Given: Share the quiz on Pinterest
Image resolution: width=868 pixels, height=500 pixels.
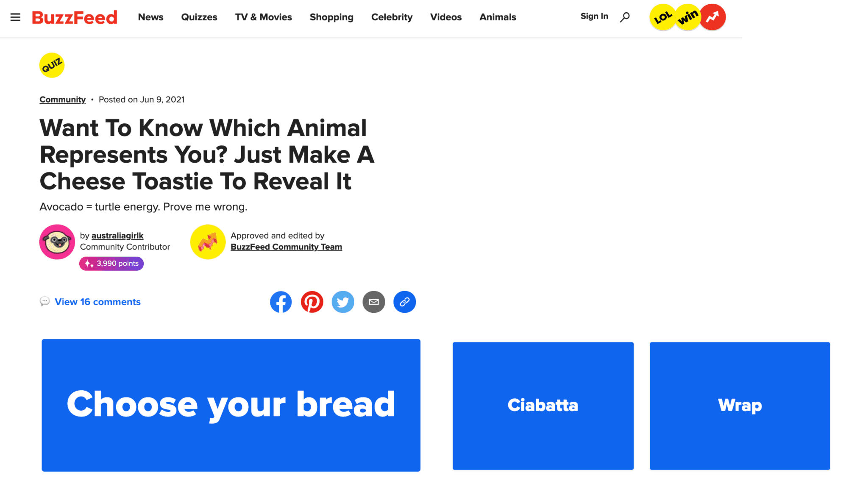Looking at the screenshot, I should (312, 302).
